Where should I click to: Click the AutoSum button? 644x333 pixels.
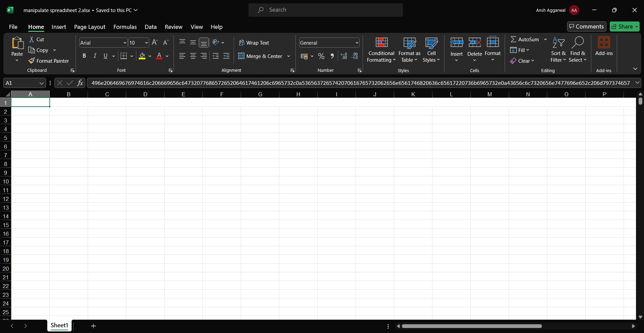click(524, 40)
